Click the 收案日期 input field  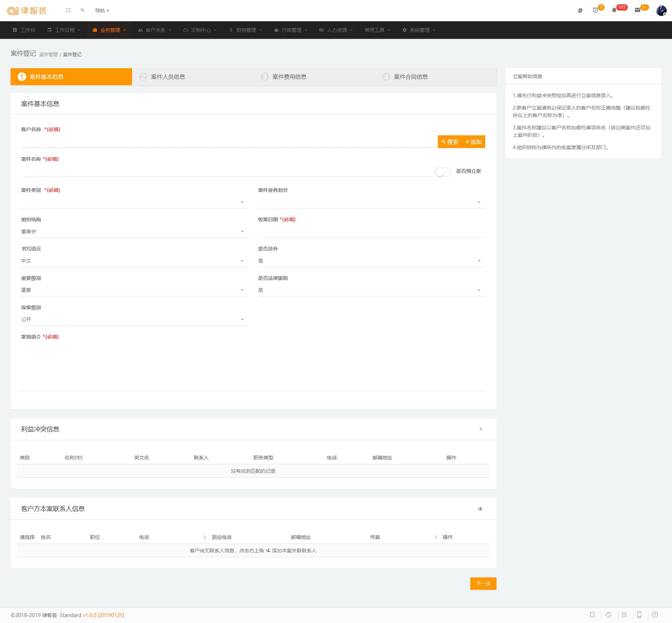click(371, 231)
